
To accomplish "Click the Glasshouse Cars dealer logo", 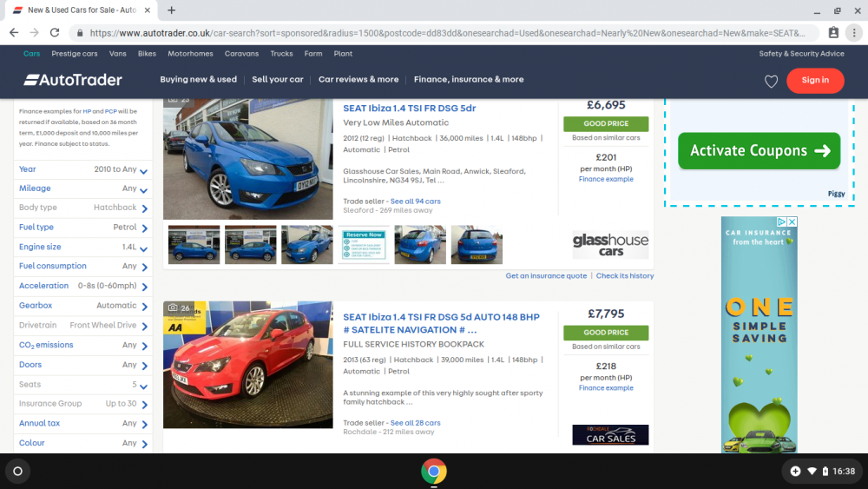I will tap(610, 245).
